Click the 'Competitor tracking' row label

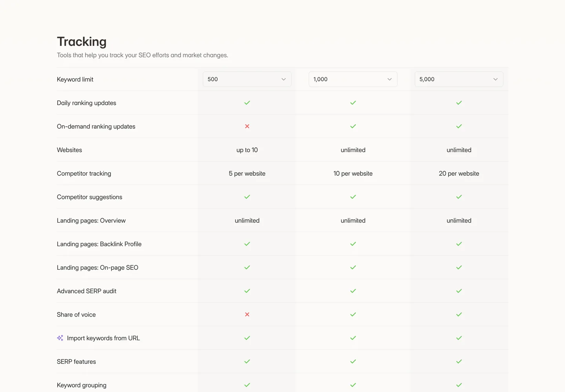point(84,173)
